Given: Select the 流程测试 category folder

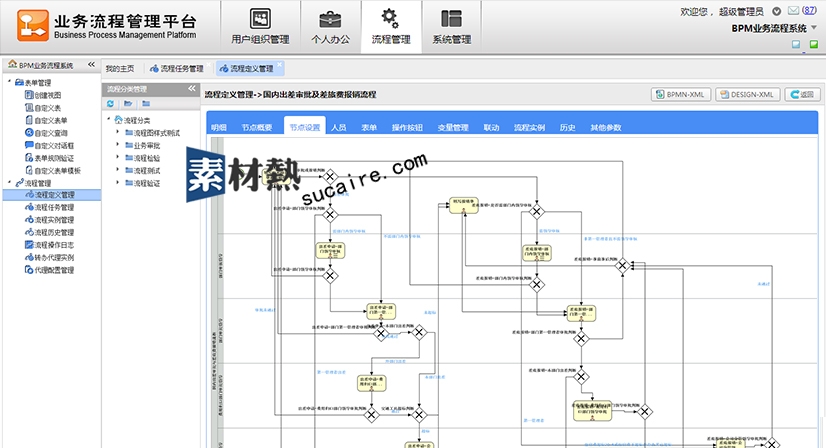Looking at the screenshot, I should (x=142, y=171).
